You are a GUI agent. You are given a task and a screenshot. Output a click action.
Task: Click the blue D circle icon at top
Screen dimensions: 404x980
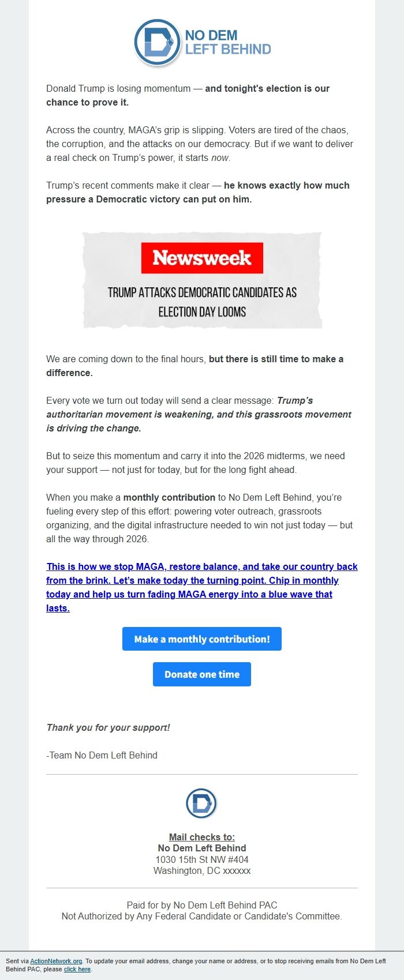pos(154,42)
